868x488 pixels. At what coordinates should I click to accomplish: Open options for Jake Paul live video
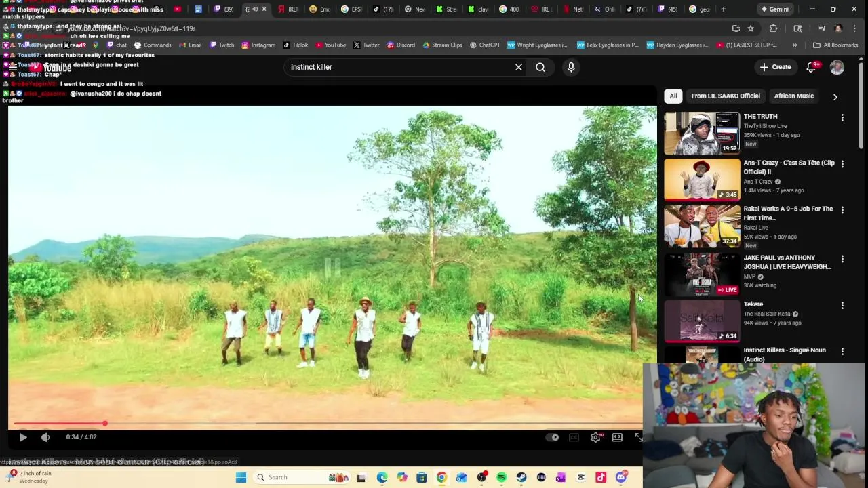pyautogui.click(x=842, y=259)
